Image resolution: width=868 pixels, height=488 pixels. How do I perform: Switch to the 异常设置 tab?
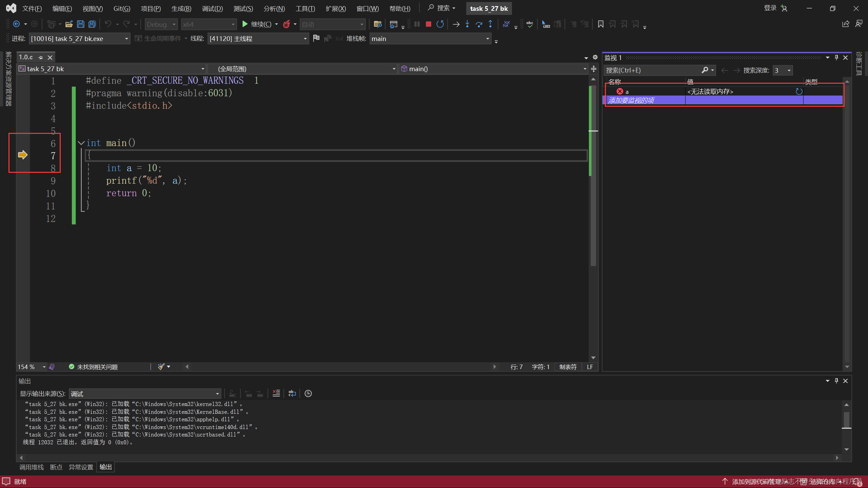point(81,467)
